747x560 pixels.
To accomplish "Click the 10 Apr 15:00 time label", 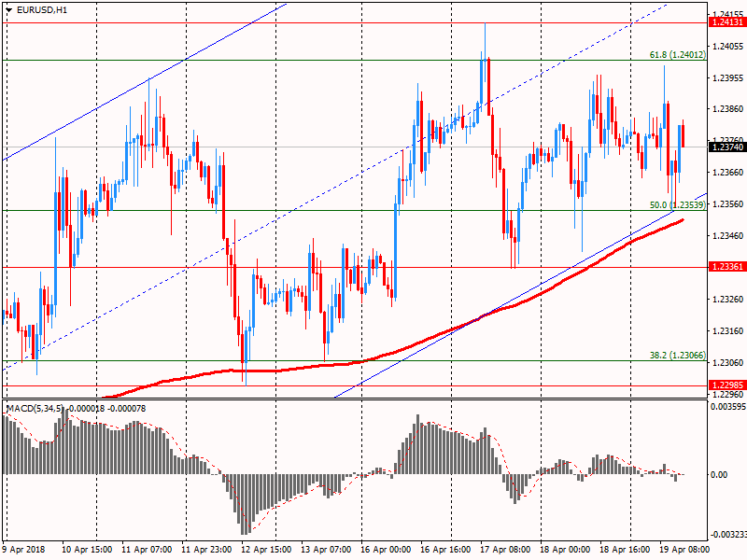I will (x=87, y=549).
